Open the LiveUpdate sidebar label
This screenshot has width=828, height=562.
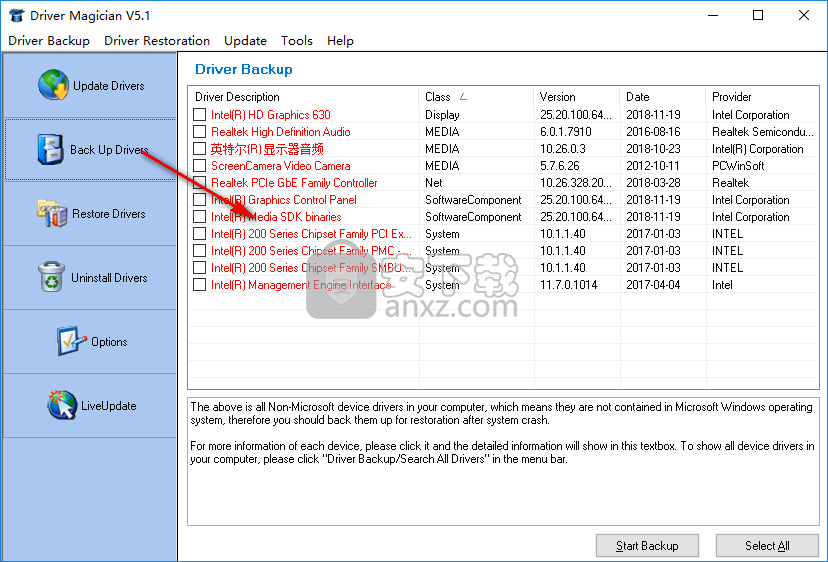click(x=108, y=406)
